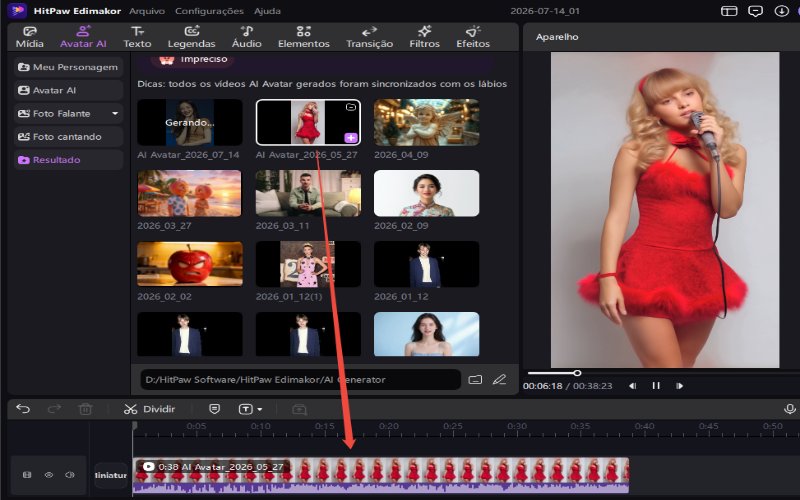The image size is (800, 500).
Task: Toggle the track lock film icon
Action: click(27, 475)
